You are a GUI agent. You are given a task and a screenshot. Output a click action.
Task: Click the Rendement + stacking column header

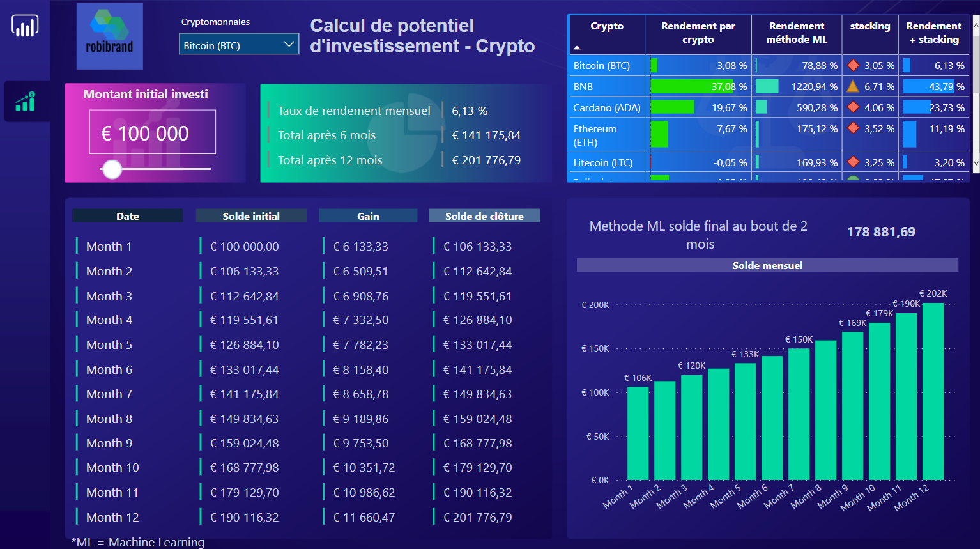click(933, 33)
